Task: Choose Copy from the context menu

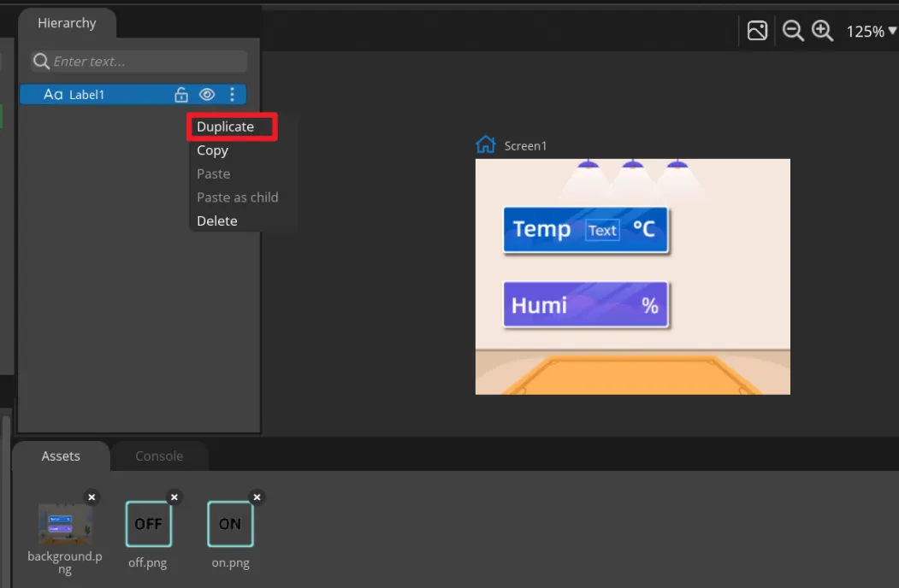Action: tap(212, 150)
